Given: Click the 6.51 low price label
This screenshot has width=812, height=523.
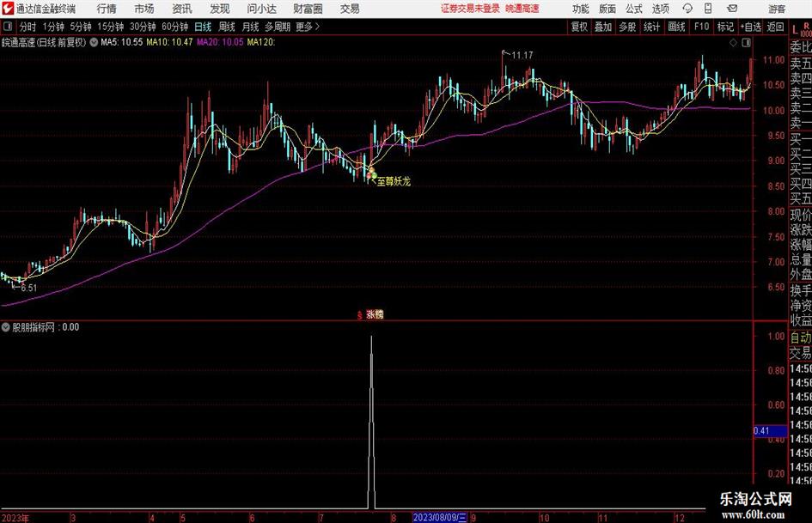Looking at the screenshot, I should 29,288.
